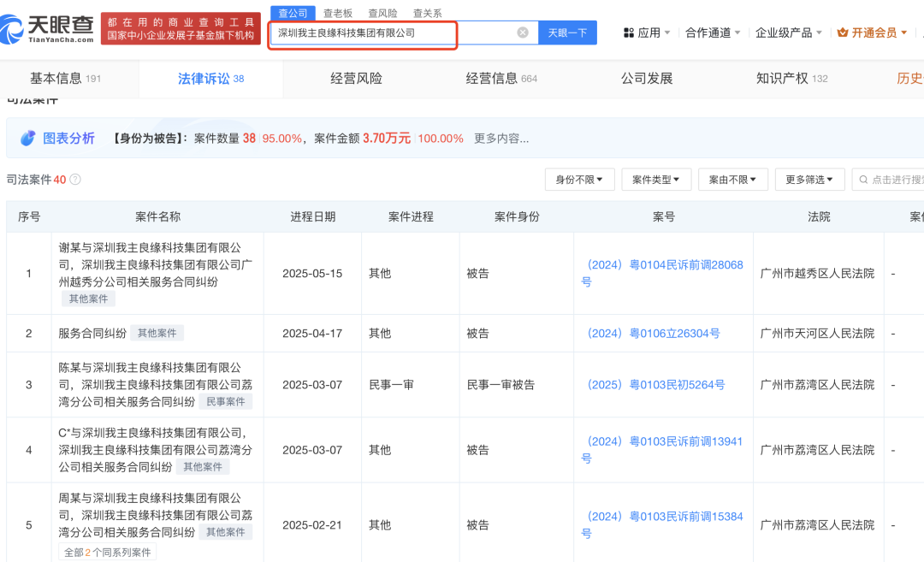Click the 应用 grid icon
The width and height of the screenshot is (924, 562).
[x=629, y=33]
